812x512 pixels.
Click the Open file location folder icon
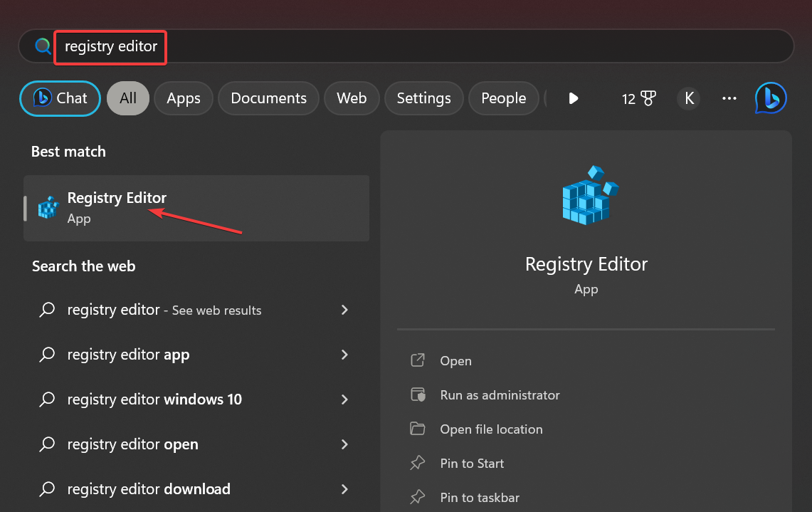click(418, 429)
